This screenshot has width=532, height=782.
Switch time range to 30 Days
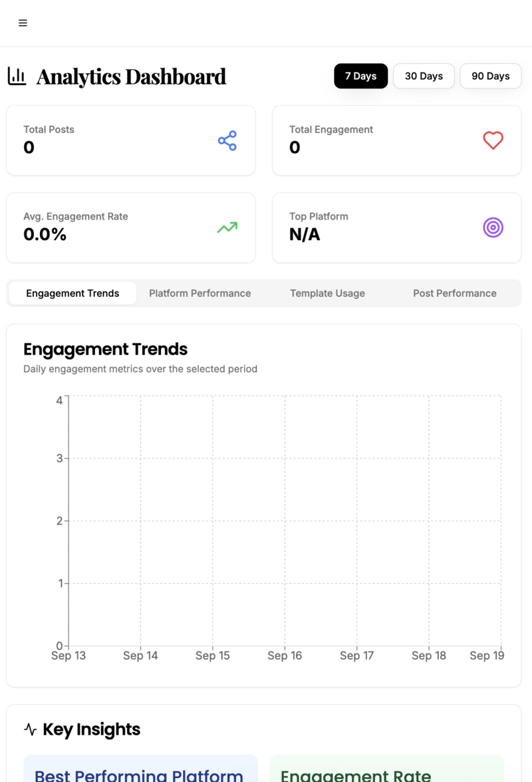click(x=424, y=76)
